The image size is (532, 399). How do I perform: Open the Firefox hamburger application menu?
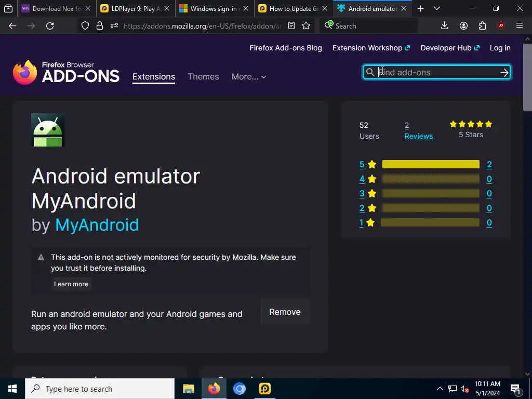[x=520, y=26]
